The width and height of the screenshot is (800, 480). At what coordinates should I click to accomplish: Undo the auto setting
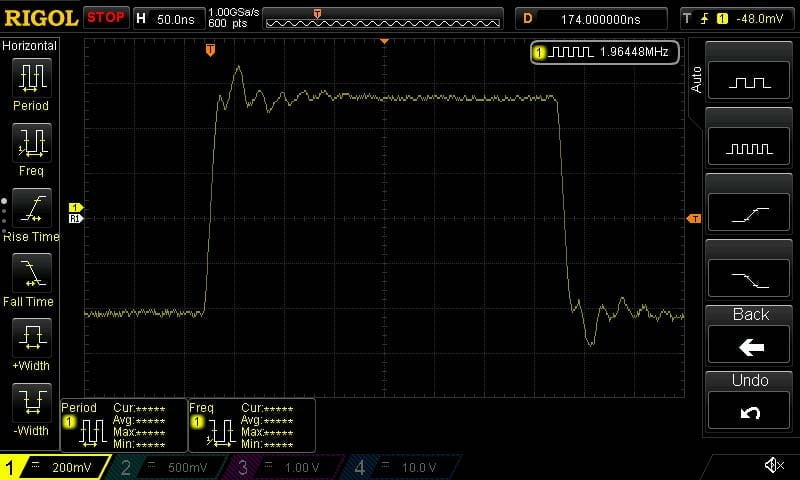(x=749, y=411)
